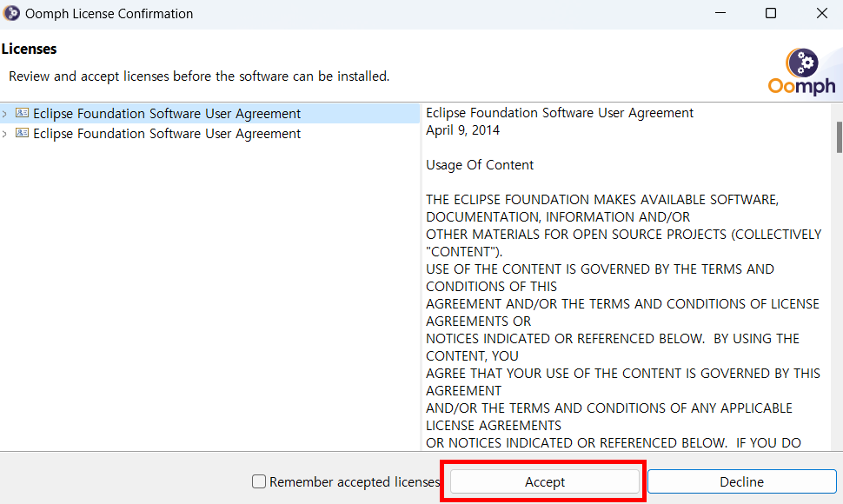
Task: Click the license icon on second agreement row
Action: [x=22, y=133]
